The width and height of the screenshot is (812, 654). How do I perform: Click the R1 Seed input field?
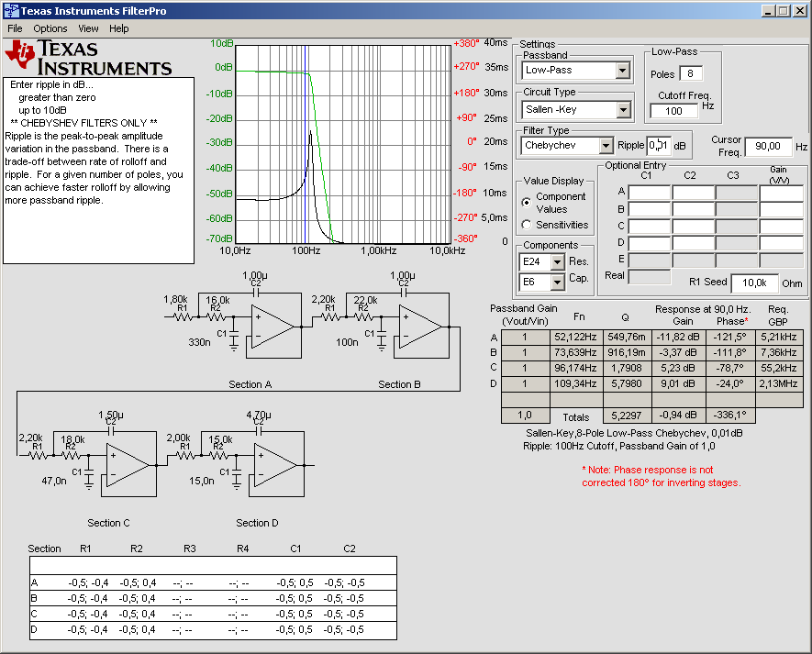754,283
